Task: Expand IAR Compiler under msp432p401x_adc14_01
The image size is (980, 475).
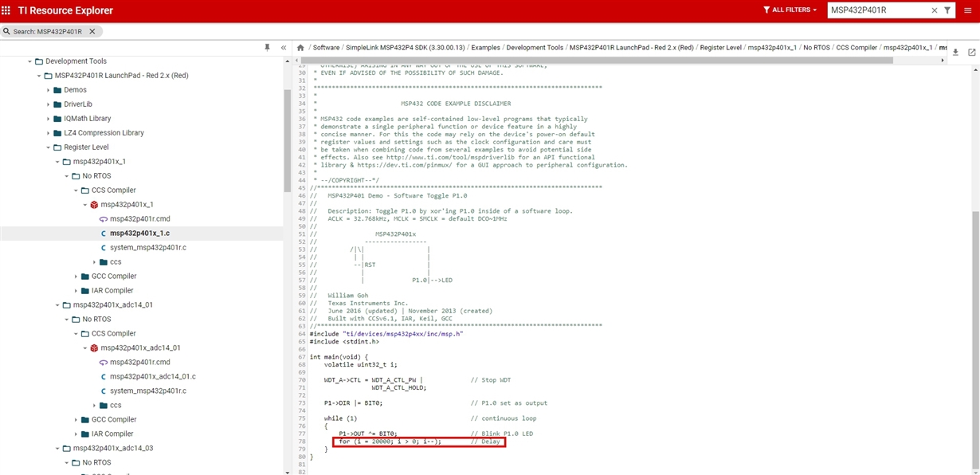Action: (x=76, y=434)
